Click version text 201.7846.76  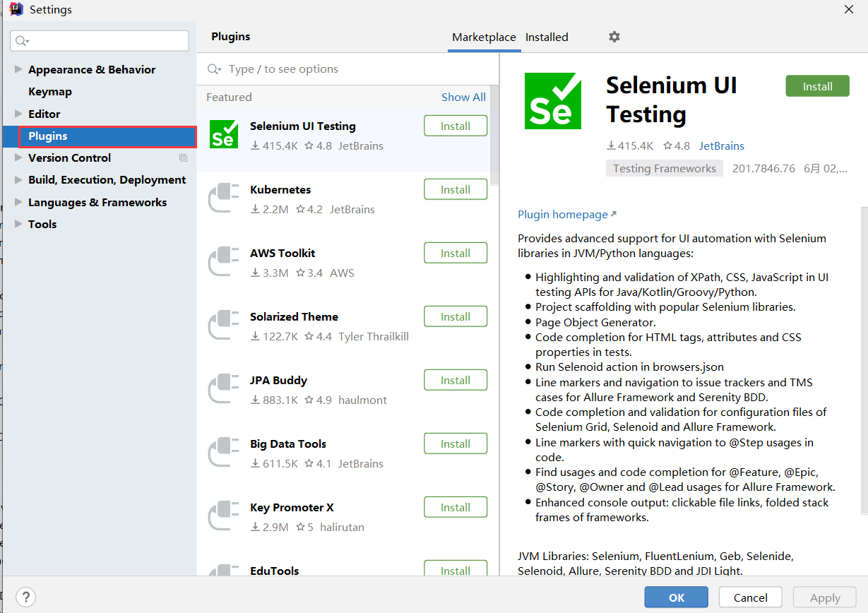(763, 168)
